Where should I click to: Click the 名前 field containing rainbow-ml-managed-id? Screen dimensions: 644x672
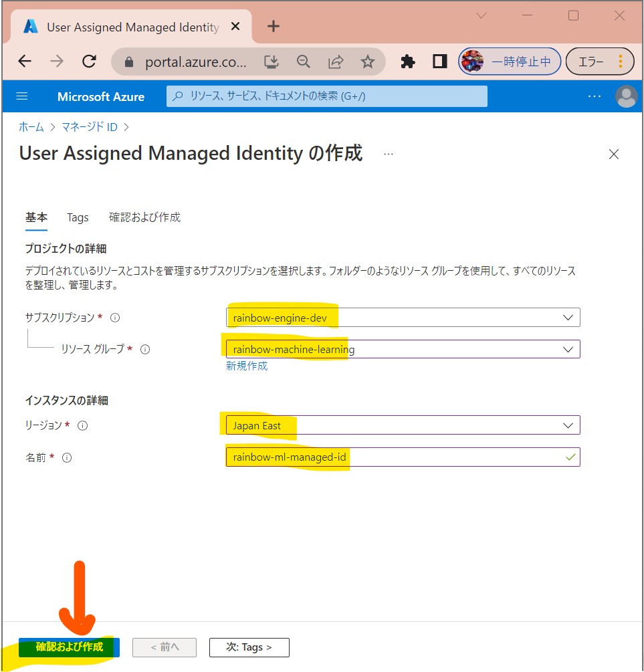pos(403,457)
